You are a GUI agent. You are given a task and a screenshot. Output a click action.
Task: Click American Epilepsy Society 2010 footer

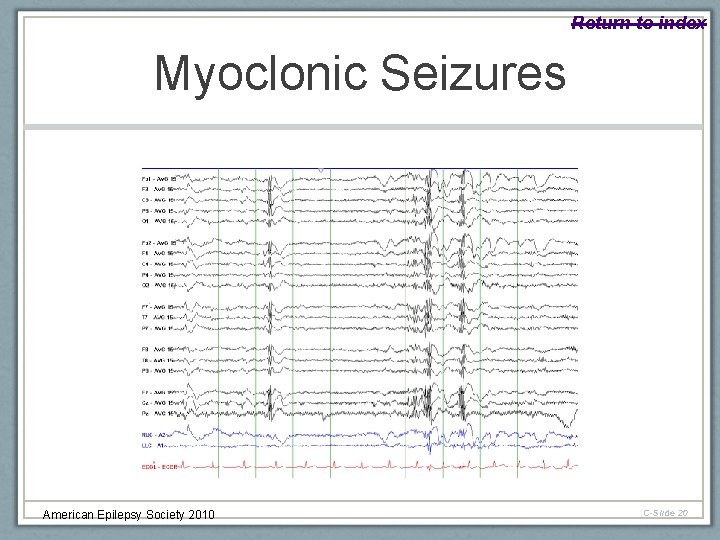tap(129, 514)
